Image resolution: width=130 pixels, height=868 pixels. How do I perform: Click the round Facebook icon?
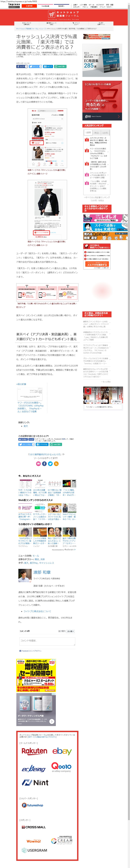point(44,464)
